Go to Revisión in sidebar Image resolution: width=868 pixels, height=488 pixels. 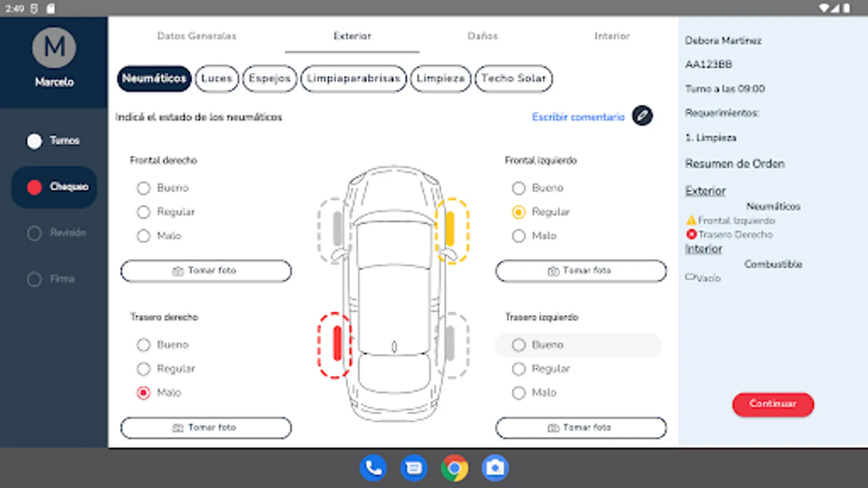tap(68, 233)
